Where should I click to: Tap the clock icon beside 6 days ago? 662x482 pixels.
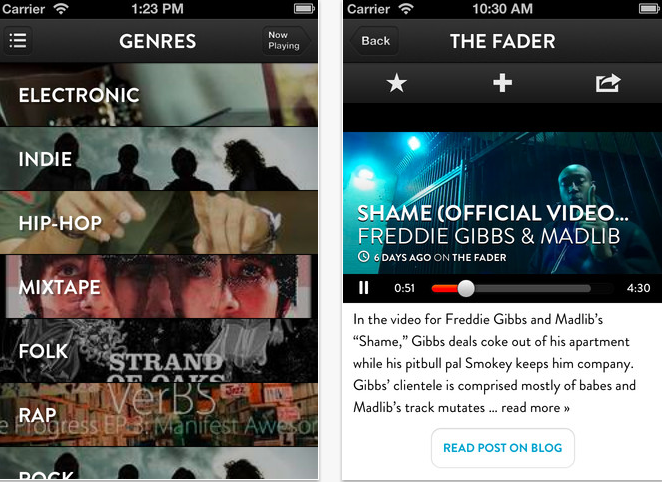[x=364, y=257]
